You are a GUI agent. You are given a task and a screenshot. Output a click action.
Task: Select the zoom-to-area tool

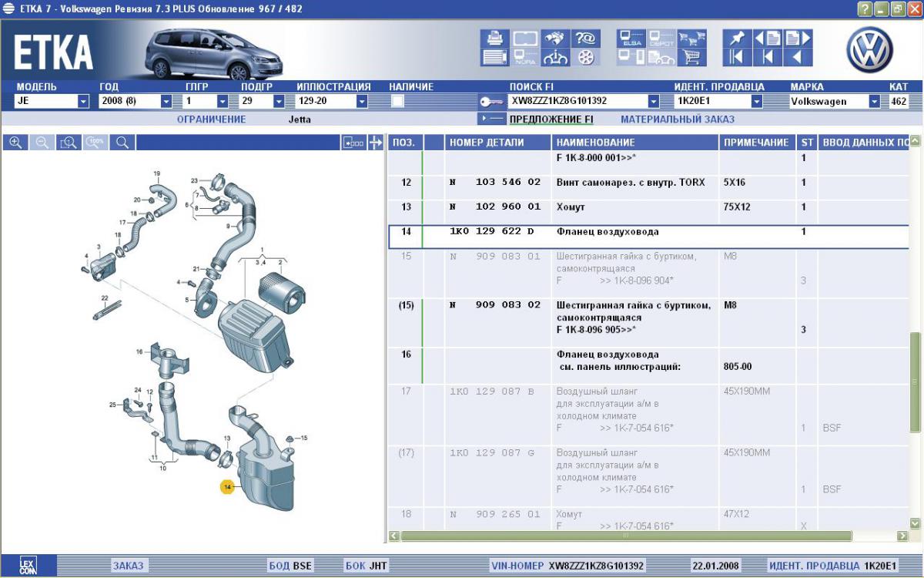tap(69, 143)
